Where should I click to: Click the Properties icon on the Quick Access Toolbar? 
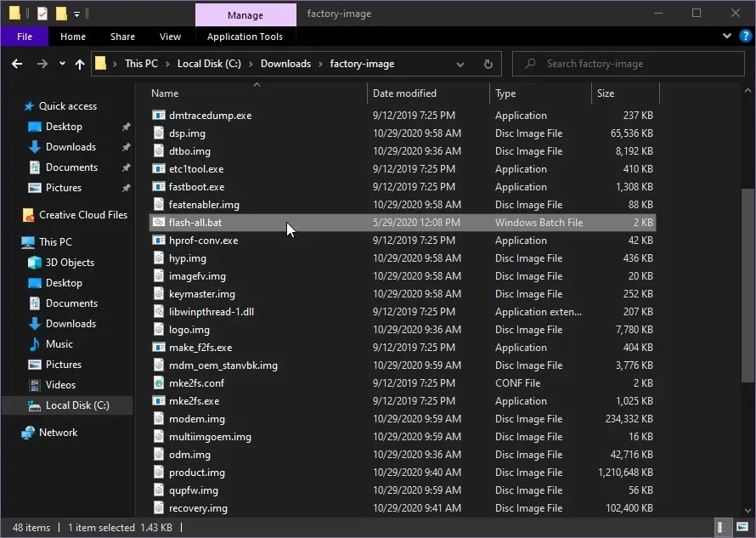click(x=42, y=13)
